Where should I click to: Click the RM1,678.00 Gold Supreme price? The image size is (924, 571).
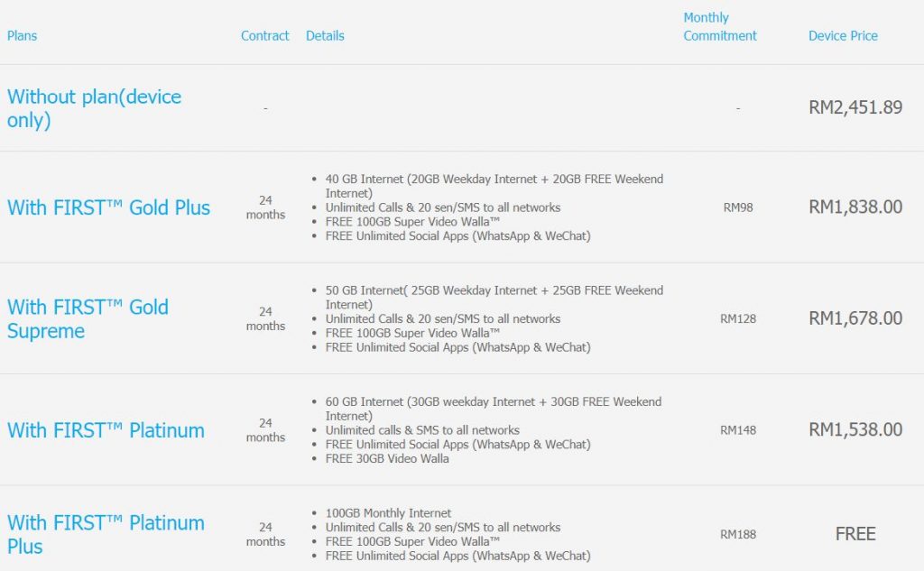pos(855,318)
